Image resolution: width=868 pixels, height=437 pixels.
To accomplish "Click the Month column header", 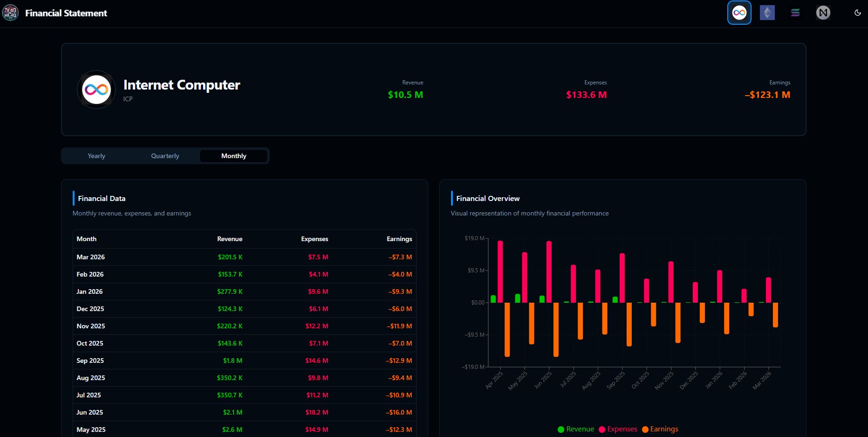I will (x=87, y=239).
